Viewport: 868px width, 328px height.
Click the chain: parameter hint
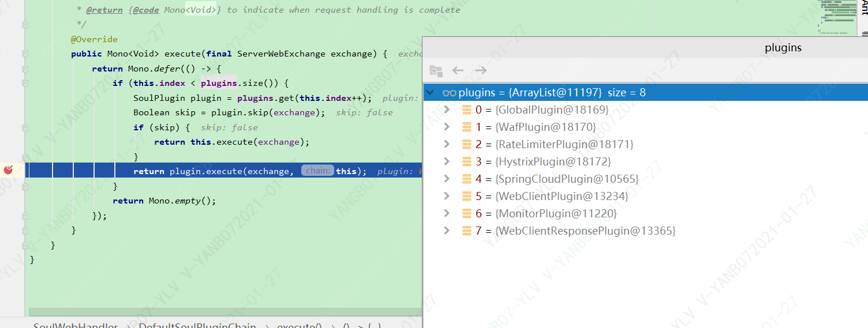coord(317,171)
